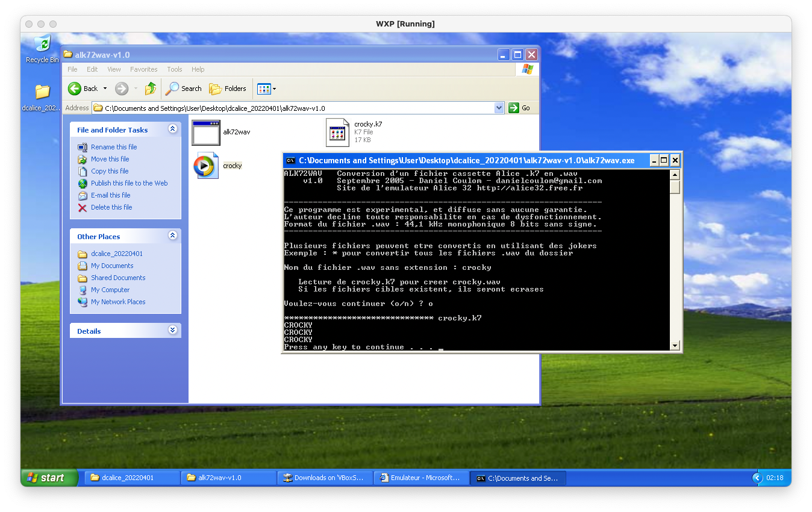The height and width of the screenshot is (512, 812).
Task: Click Rename this file
Action: tap(114, 147)
